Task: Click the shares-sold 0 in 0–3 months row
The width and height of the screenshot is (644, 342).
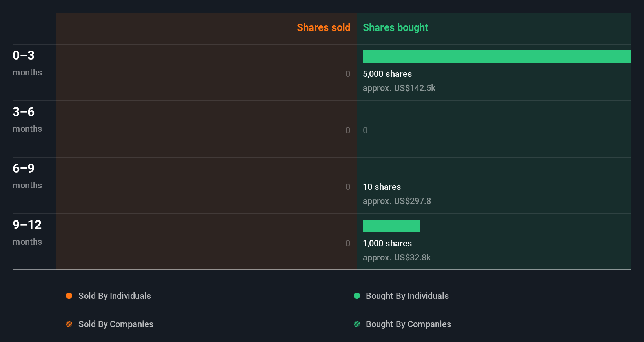Action: pos(348,74)
